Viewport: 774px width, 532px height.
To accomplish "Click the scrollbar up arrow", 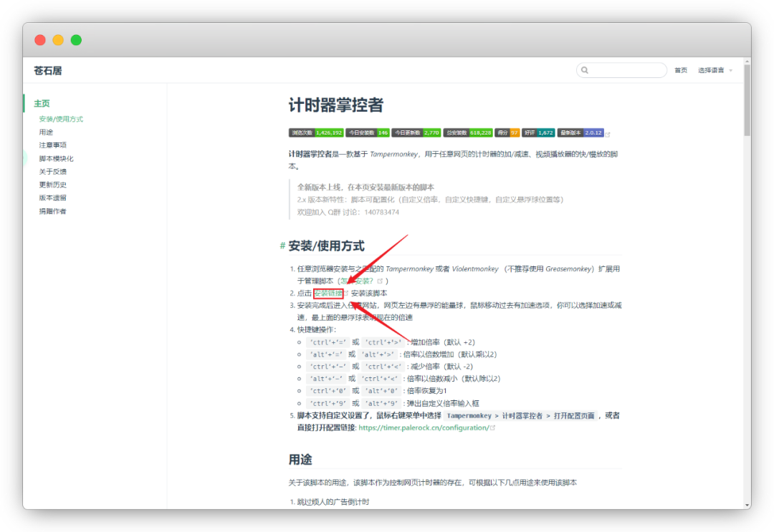I will [x=747, y=61].
